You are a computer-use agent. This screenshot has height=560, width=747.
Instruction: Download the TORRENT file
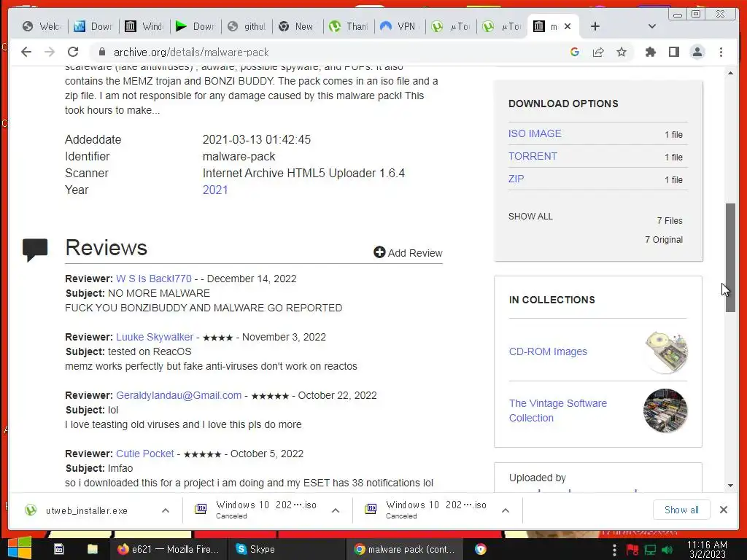[x=533, y=156]
